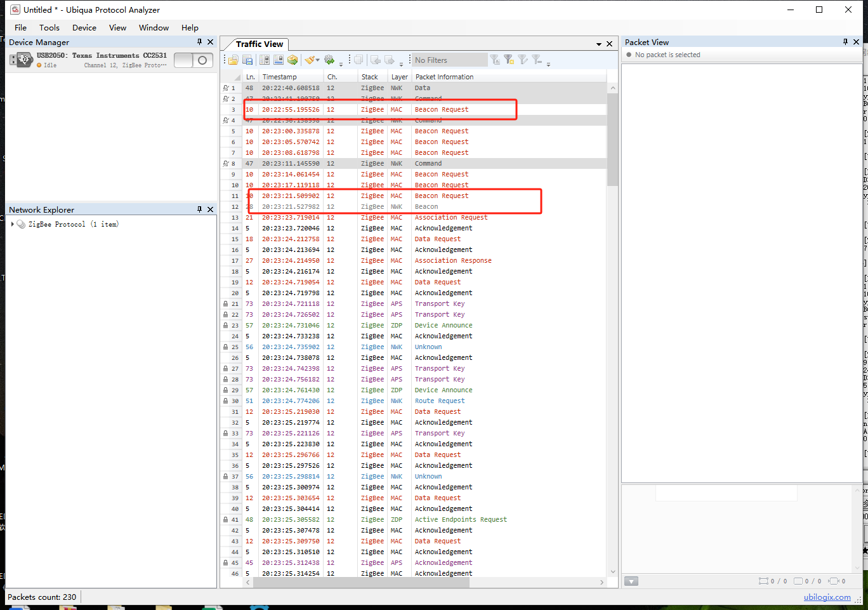The height and width of the screenshot is (610, 868).
Task: Open overflow options after the gear icon
Action: [341, 63]
